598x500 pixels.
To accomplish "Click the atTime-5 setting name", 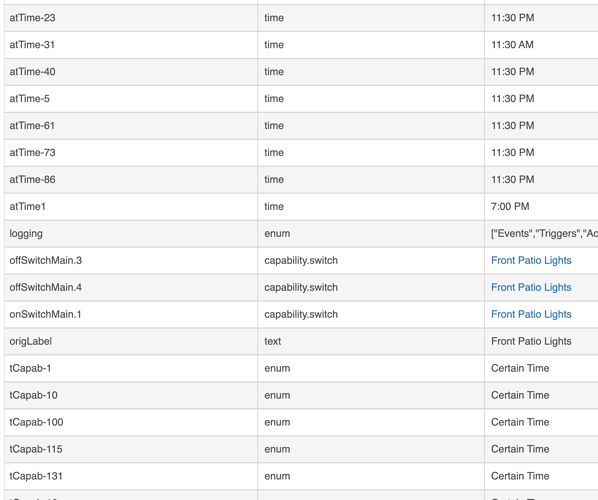I will (29, 99).
